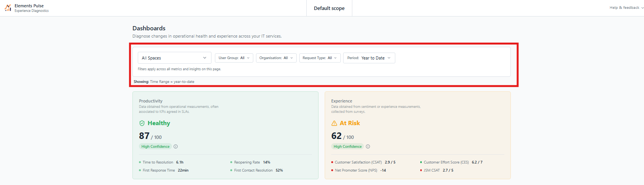Click the Time to Resolution metric
The height and width of the screenshot is (185, 644).
pyautogui.click(x=161, y=162)
